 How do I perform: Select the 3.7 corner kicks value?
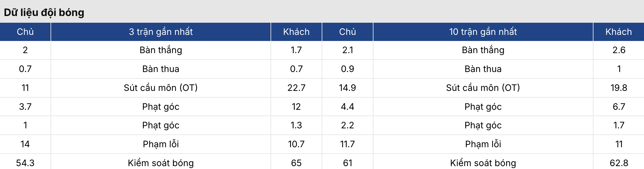[x=25, y=107]
